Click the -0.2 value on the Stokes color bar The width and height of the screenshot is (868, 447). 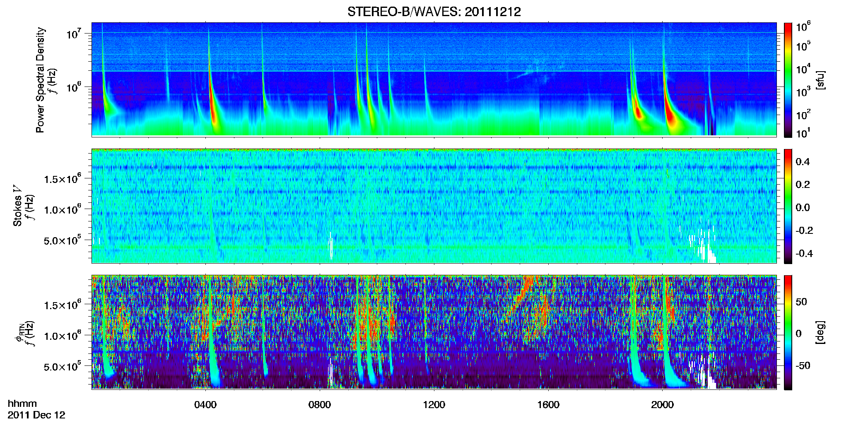(x=804, y=231)
